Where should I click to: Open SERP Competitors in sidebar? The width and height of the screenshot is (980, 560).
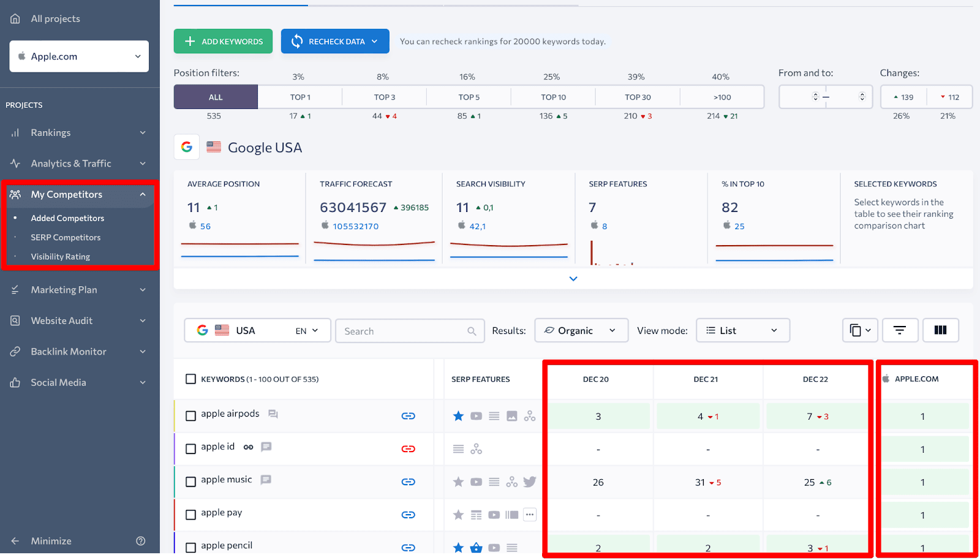click(66, 237)
